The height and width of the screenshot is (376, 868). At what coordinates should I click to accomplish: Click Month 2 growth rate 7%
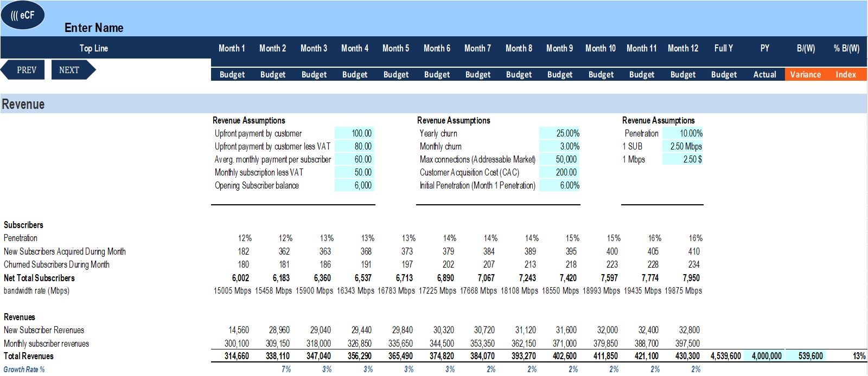pos(286,369)
